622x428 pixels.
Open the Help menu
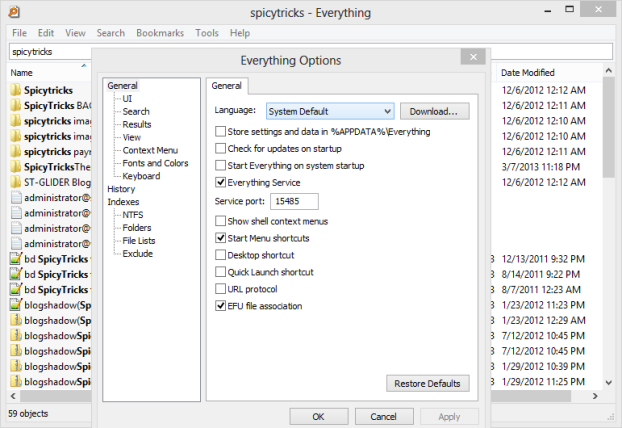pyautogui.click(x=240, y=33)
